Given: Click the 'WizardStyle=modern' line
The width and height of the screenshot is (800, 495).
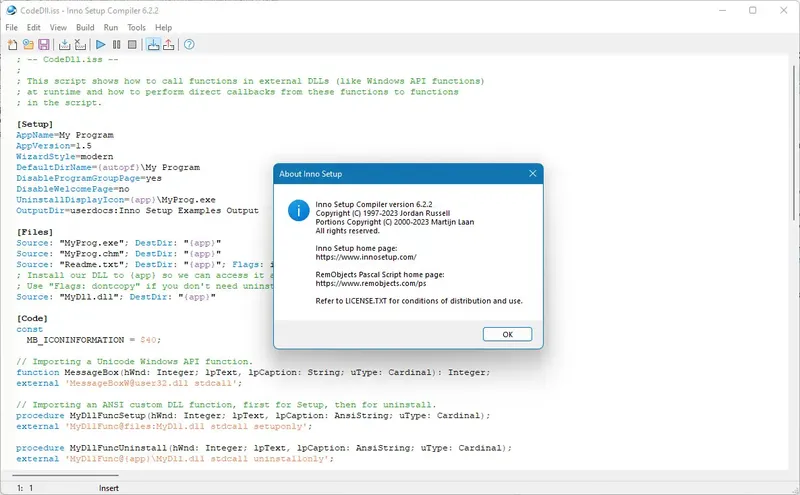Looking at the screenshot, I should 65,157.
